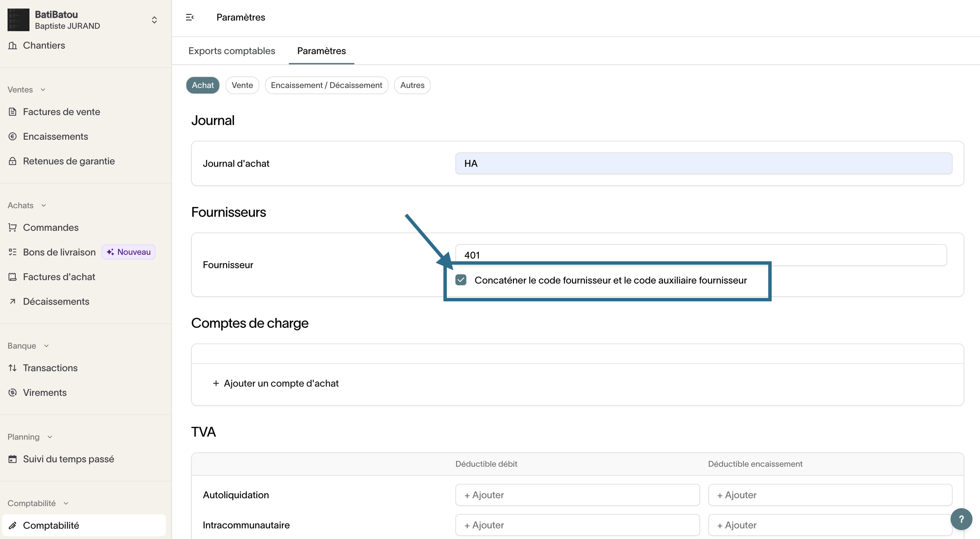Open the BatiBatou workspace switcher

point(154,20)
